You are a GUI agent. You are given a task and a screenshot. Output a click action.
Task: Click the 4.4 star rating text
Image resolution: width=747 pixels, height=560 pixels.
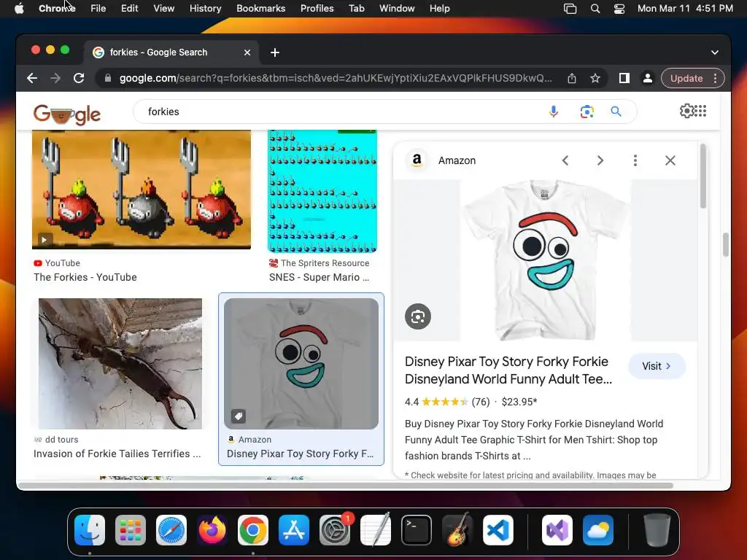411,402
